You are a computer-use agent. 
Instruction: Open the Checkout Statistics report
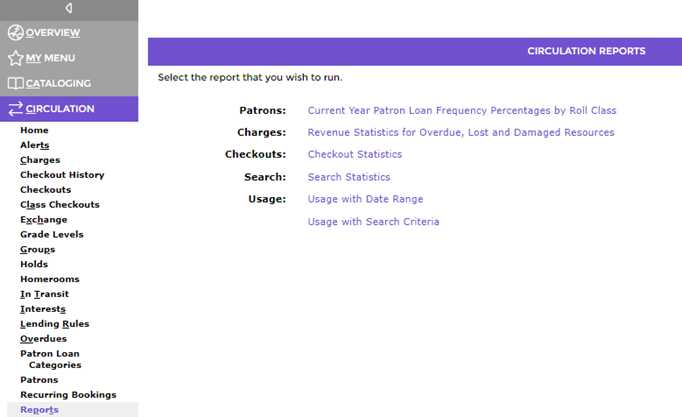pos(355,154)
